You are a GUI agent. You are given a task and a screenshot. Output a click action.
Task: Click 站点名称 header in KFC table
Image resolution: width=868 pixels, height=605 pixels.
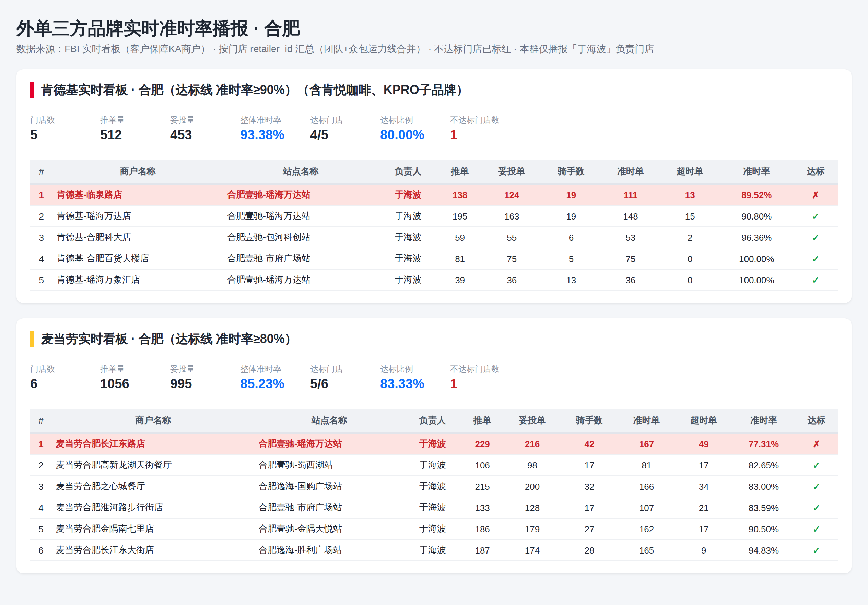coord(301,171)
